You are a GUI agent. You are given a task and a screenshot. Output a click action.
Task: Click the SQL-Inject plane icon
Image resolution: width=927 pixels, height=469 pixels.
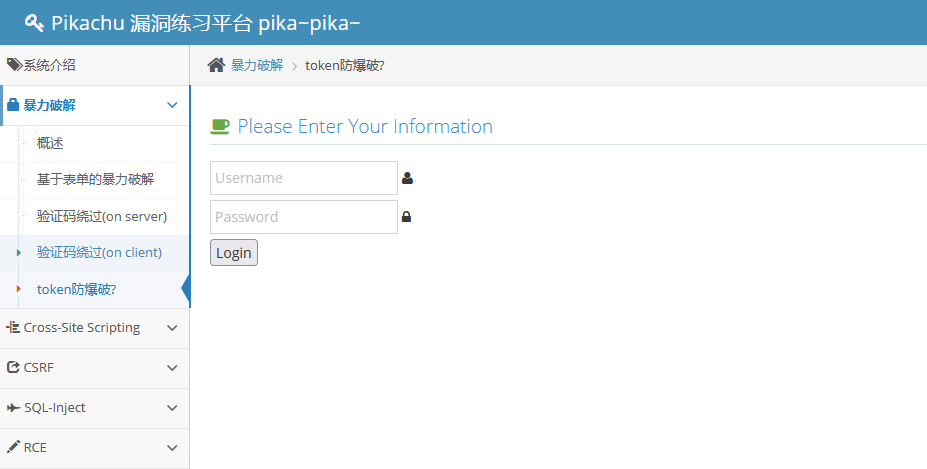tap(13, 407)
